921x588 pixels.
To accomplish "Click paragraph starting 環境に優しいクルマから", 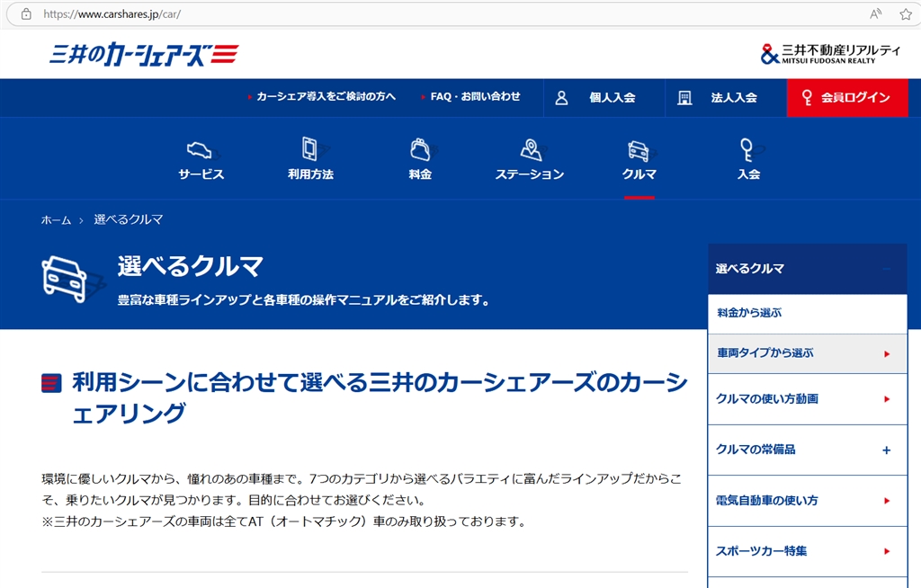I will click(362, 489).
